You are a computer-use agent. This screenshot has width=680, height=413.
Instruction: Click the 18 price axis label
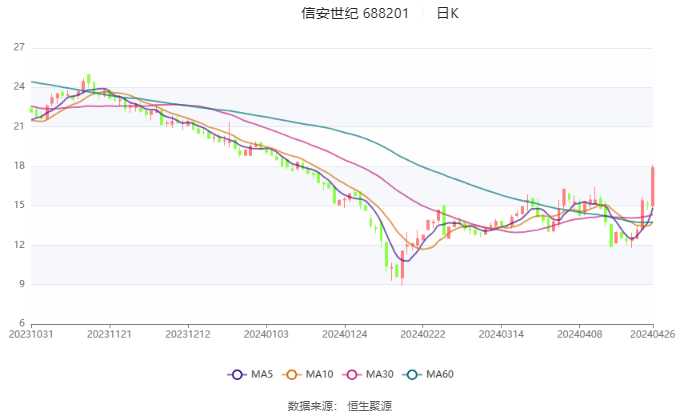point(19,166)
